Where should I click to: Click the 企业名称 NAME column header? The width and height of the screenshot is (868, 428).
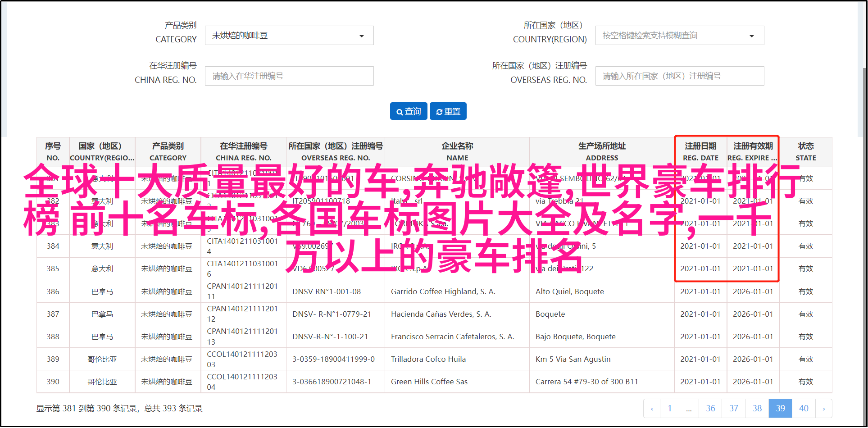pyautogui.click(x=457, y=152)
